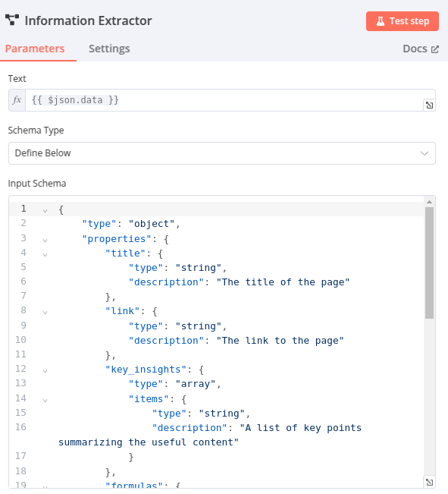Click line number 10 in the gutter
The image size is (448, 494).
pyautogui.click(x=20, y=340)
